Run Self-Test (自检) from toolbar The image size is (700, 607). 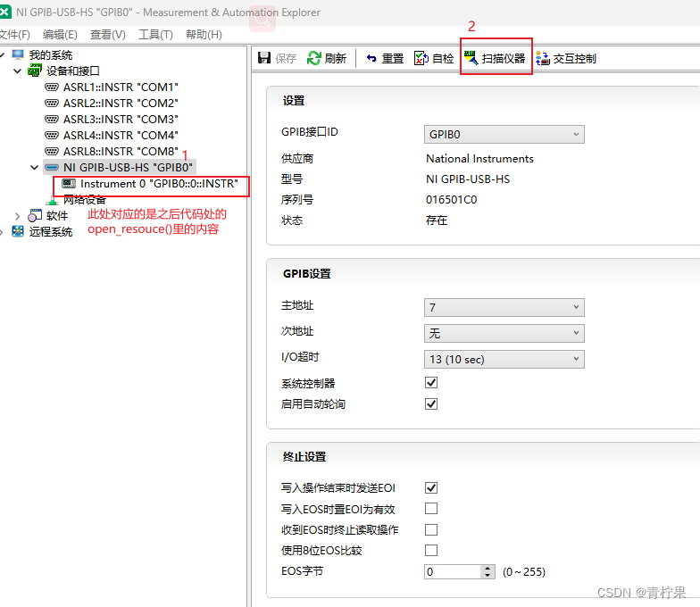pyautogui.click(x=434, y=58)
